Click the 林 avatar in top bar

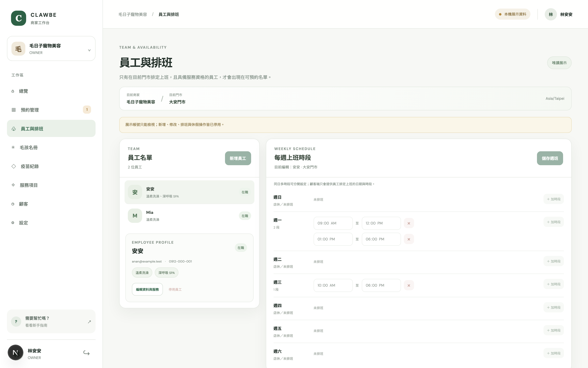point(551,14)
